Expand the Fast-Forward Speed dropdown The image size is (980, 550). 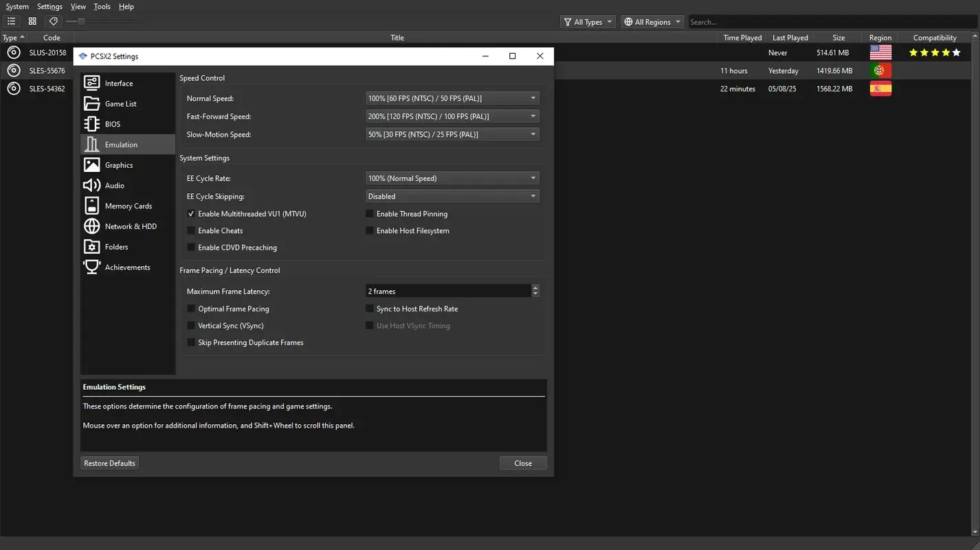click(452, 115)
